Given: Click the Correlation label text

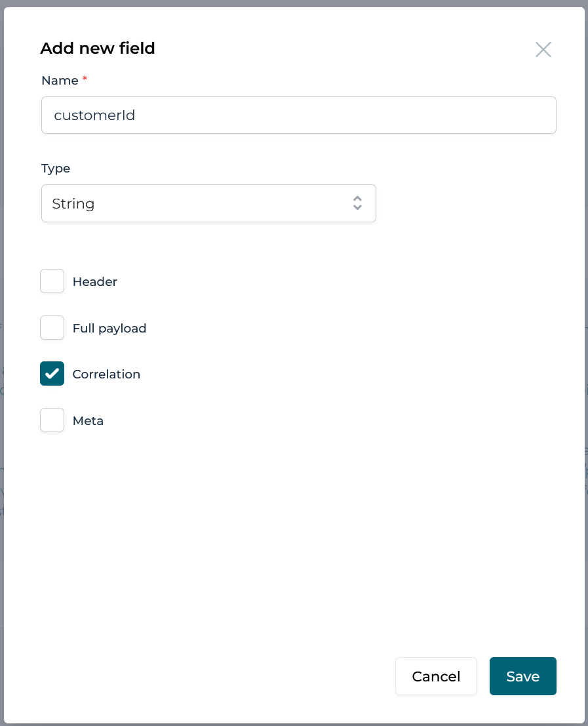Looking at the screenshot, I should point(106,374).
